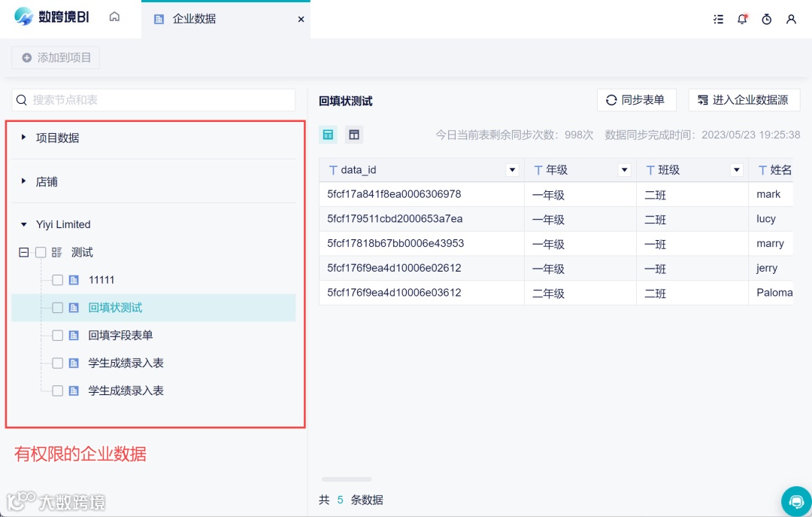Check the 测试 folder checkbox
This screenshot has width=812, height=517.
pos(41,253)
